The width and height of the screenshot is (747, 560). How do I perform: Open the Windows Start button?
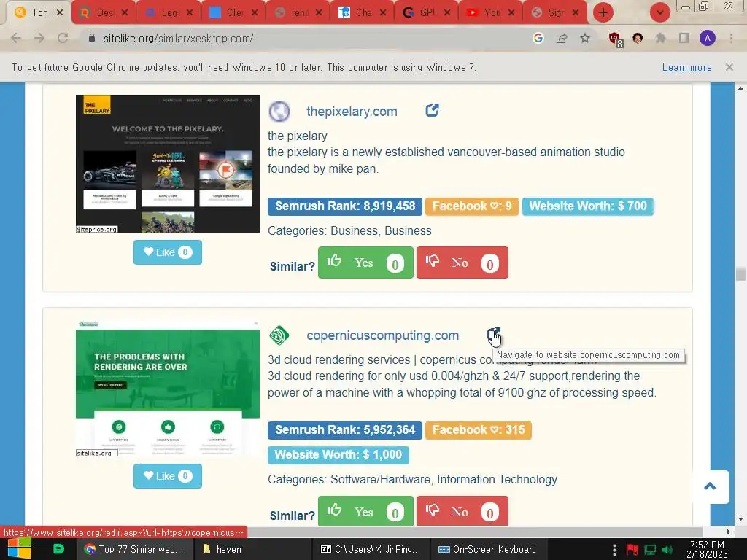click(19, 549)
